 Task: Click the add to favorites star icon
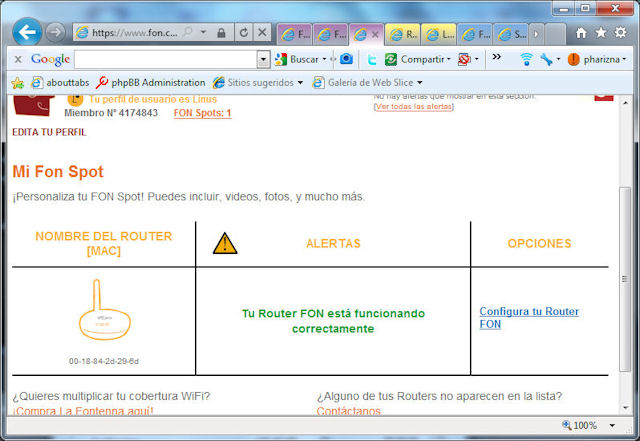18,83
